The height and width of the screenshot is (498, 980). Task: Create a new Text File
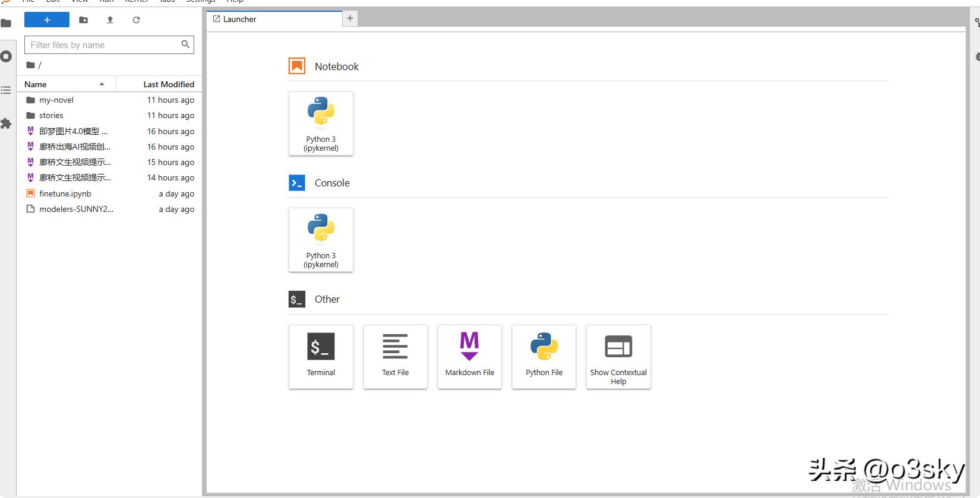[x=395, y=356]
